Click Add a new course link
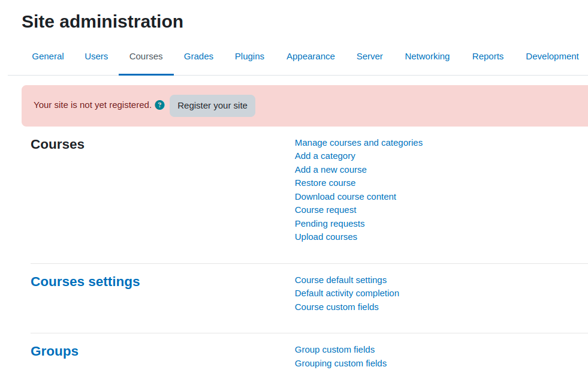Screen dimensions: 588x382 pyautogui.click(x=331, y=170)
